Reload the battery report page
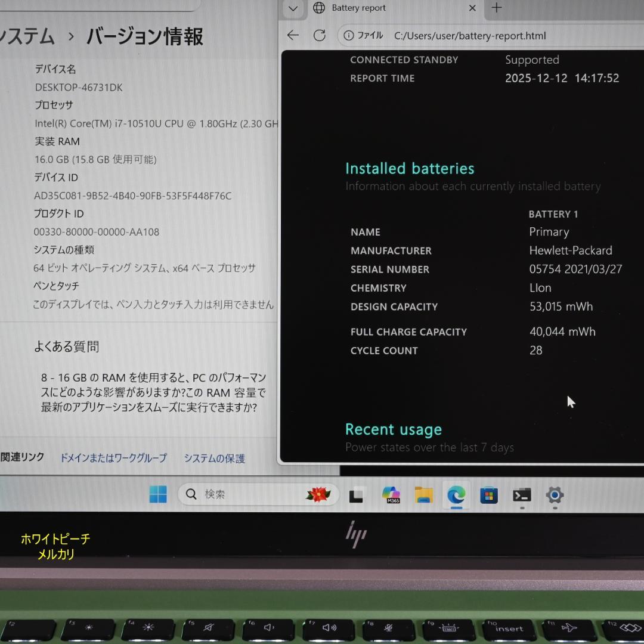644x644 pixels. 320,35
